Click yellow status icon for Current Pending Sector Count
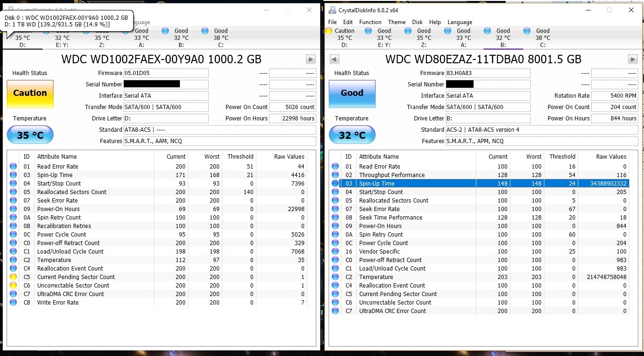The width and height of the screenshot is (644, 356). tap(13, 277)
